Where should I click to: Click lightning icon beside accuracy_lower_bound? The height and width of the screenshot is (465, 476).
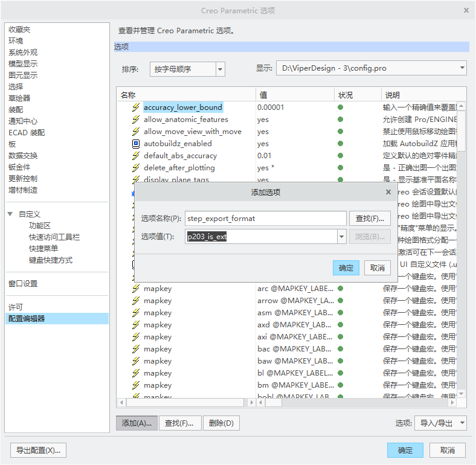(x=136, y=107)
